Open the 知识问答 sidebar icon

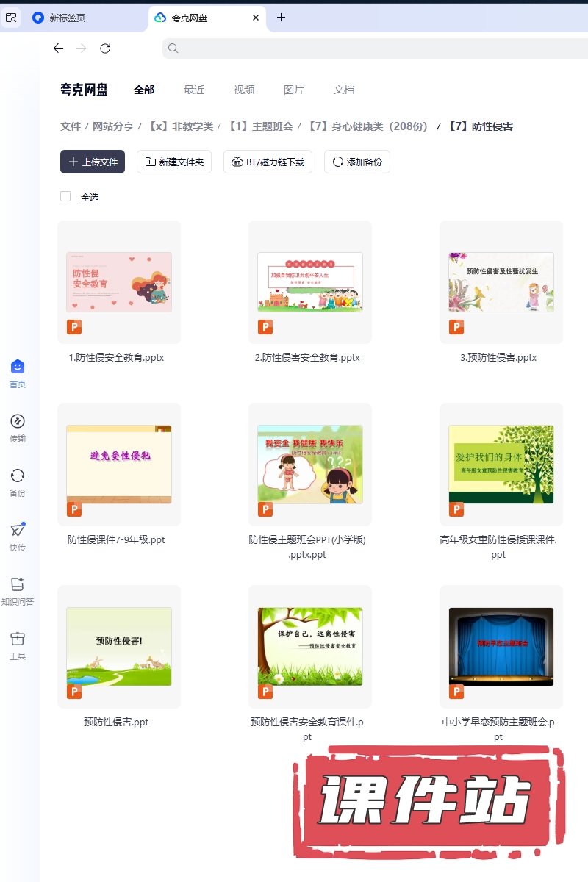click(x=18, y=585)
